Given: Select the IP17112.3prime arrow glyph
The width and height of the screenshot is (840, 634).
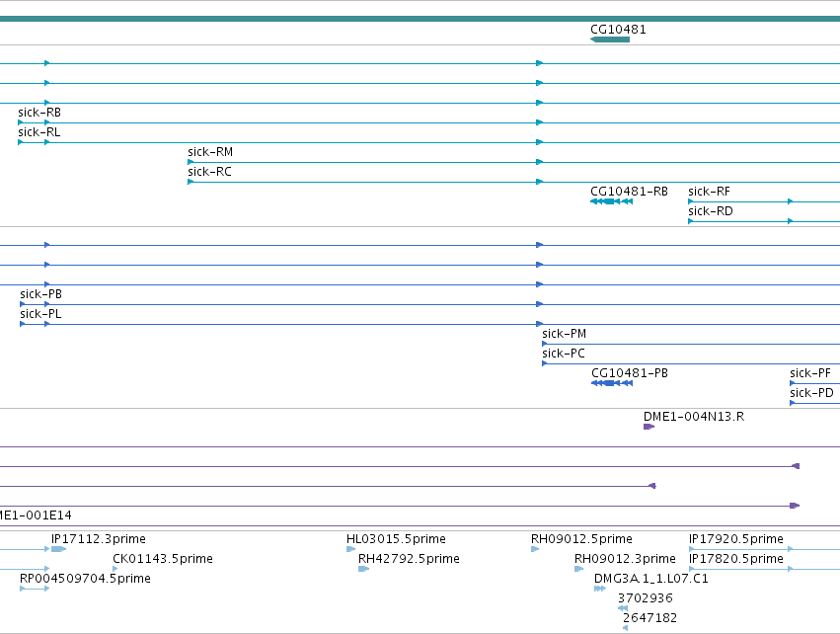Looking at the screenshot, I should [x=58, y=549].
